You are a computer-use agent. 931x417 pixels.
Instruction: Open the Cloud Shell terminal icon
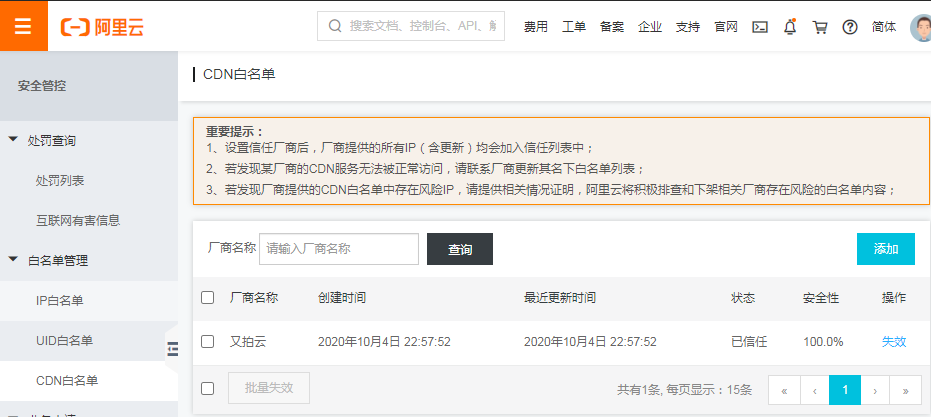pos(760,27)
